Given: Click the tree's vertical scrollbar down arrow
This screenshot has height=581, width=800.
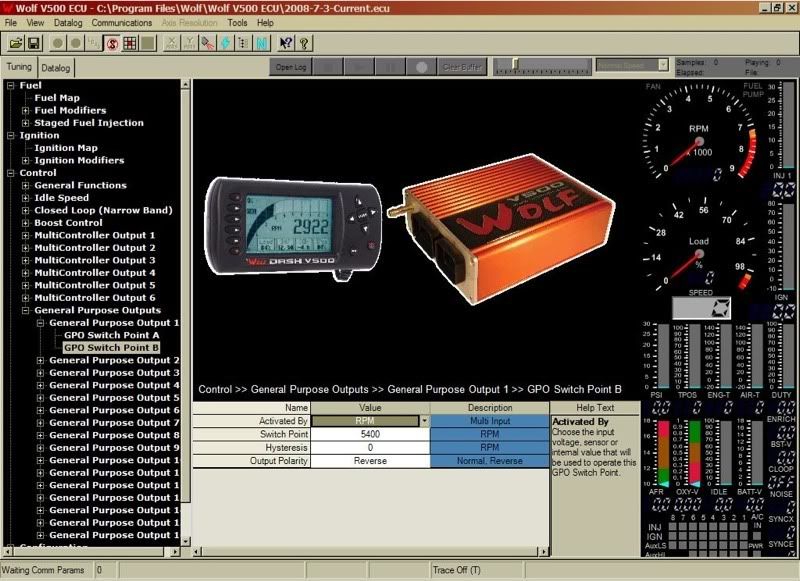Looking at the screenshot, I should [x=185, y=541].
